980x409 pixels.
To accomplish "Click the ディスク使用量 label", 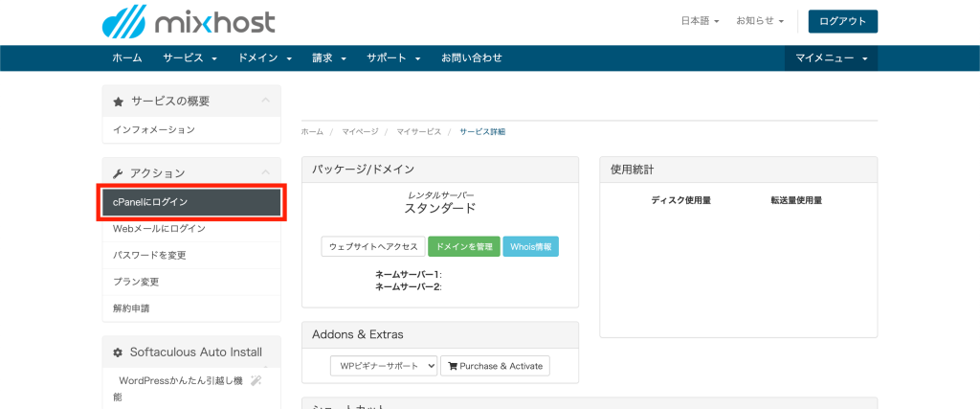I will click(680, 201).
